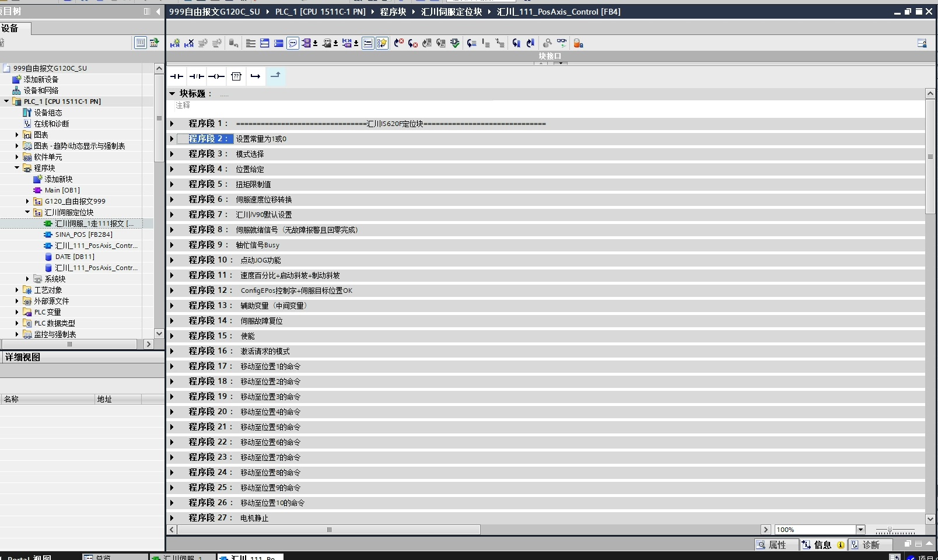Collapse the 程序块 tree folder
This screenshot has height=560, width=938.
coord(17,168)
